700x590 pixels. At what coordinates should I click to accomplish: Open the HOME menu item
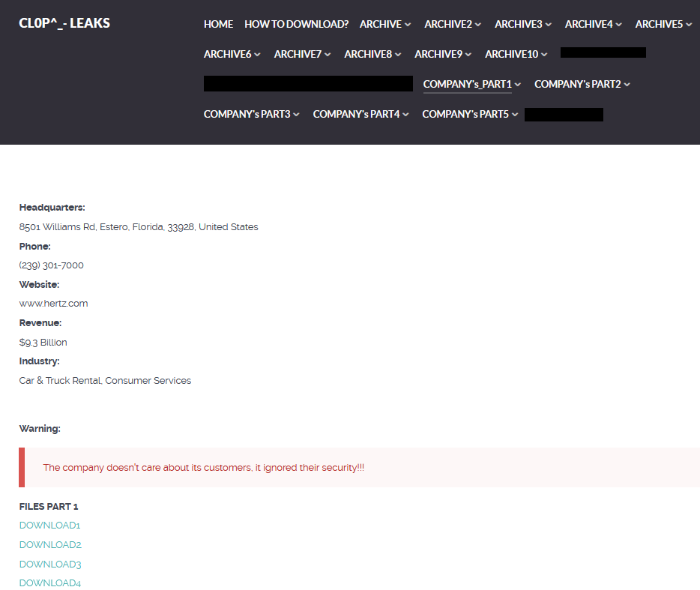[218, 24]
